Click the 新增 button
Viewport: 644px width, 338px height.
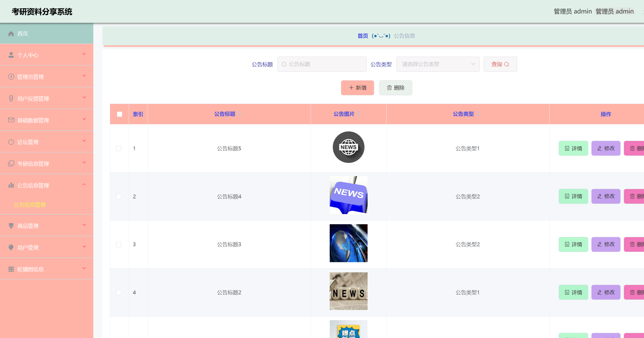pos(357,88)
